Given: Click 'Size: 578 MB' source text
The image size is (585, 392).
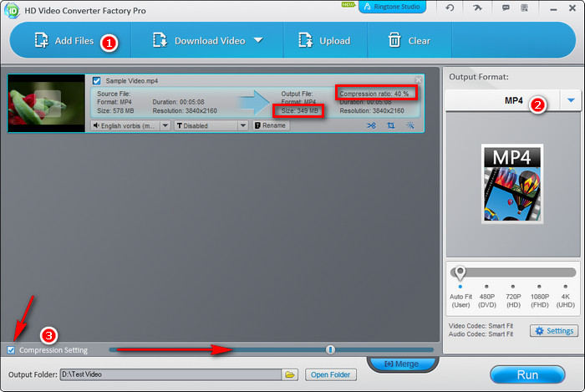Looking at the screenshot, I should (x=115, y=111).
